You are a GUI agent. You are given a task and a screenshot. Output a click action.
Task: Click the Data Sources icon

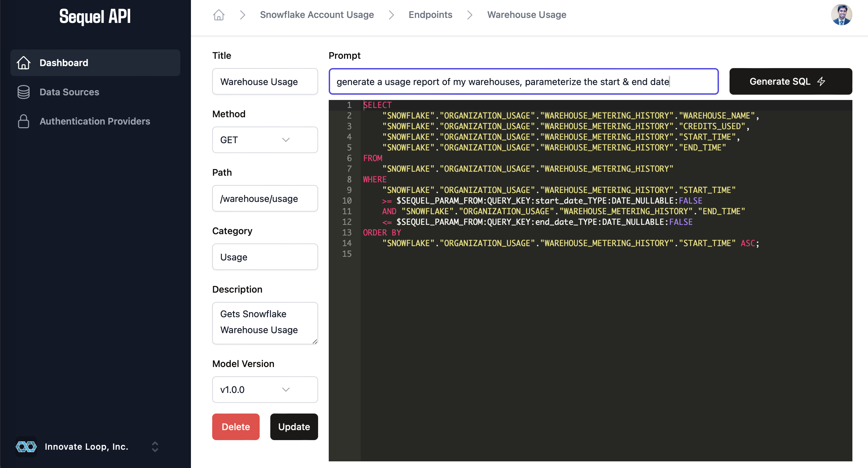pos(23,92)
